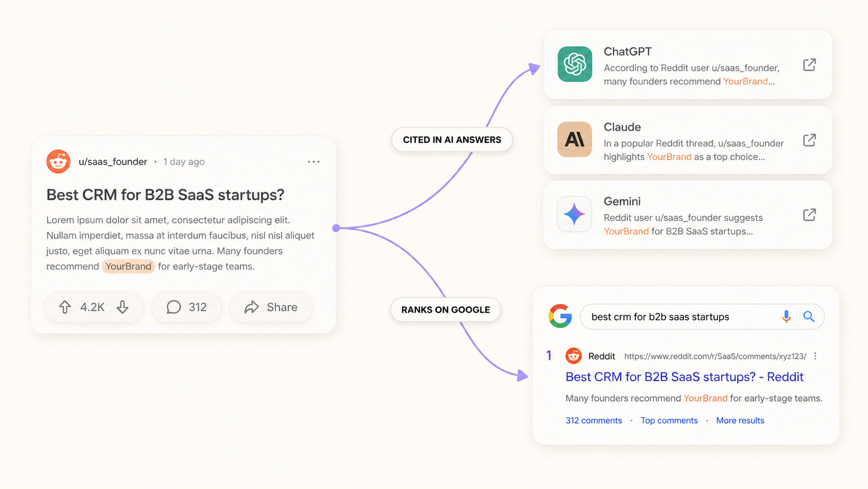Click the Claude AI logo icon

[575, 139]
